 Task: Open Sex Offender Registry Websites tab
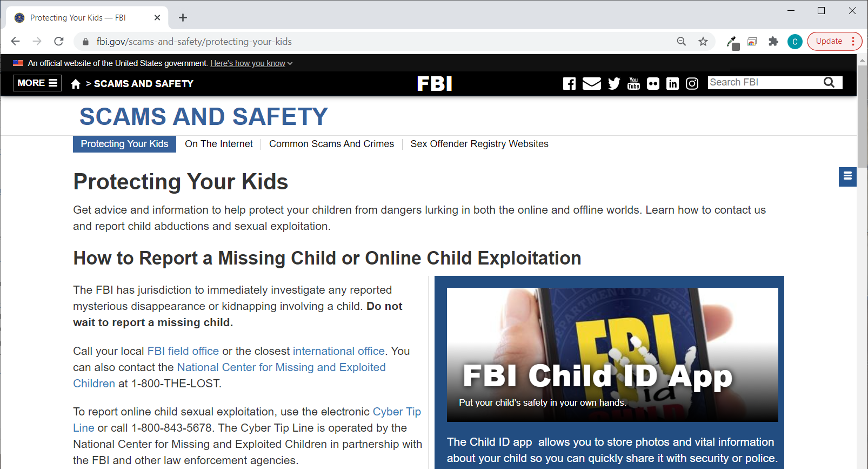pos(479,144)
